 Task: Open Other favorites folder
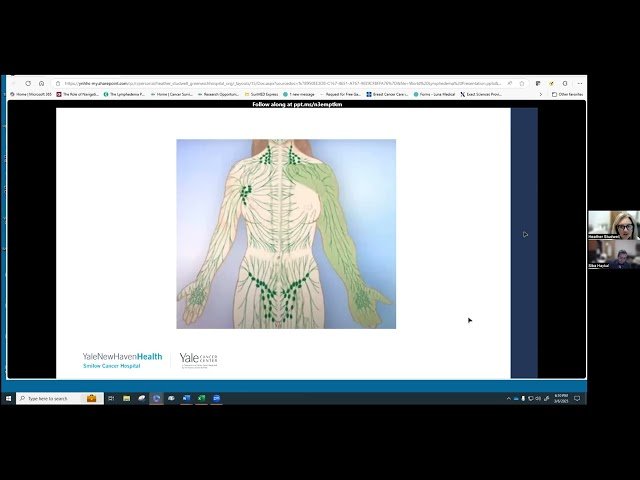567,94
